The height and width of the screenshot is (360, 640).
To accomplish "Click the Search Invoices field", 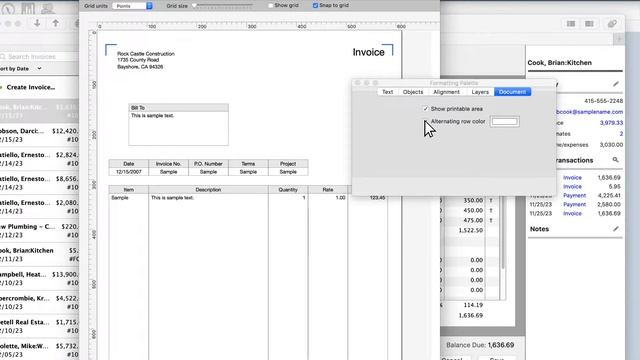I will [x=39, y=57].
